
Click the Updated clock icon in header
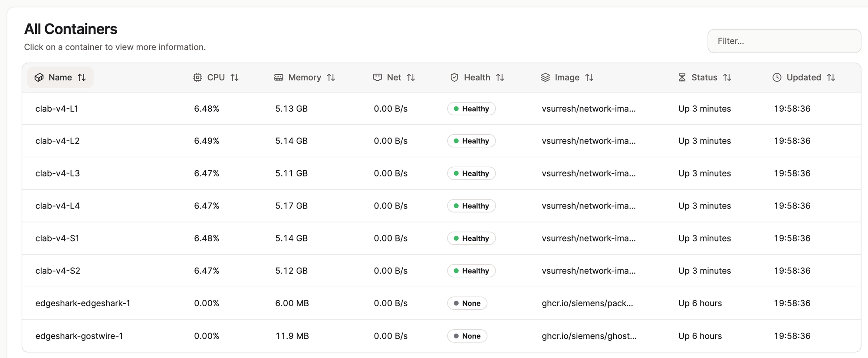pyautogui.click(x=777, y=77)
